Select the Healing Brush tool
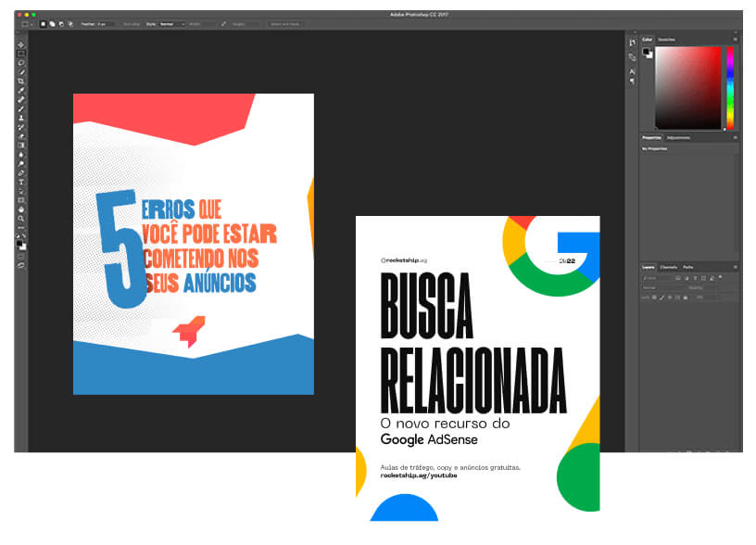The height and width of the screenshot is (545, 756). click(x=20, y=99)
